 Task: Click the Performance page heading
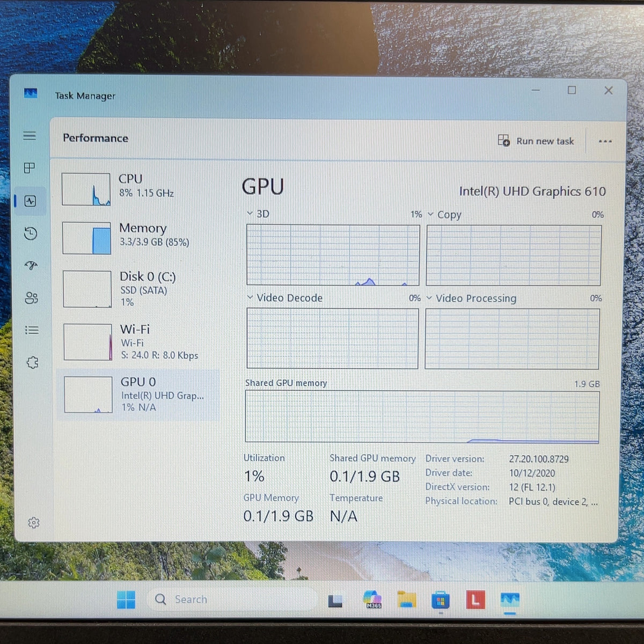pyautogui.click(x=96, y=138)
